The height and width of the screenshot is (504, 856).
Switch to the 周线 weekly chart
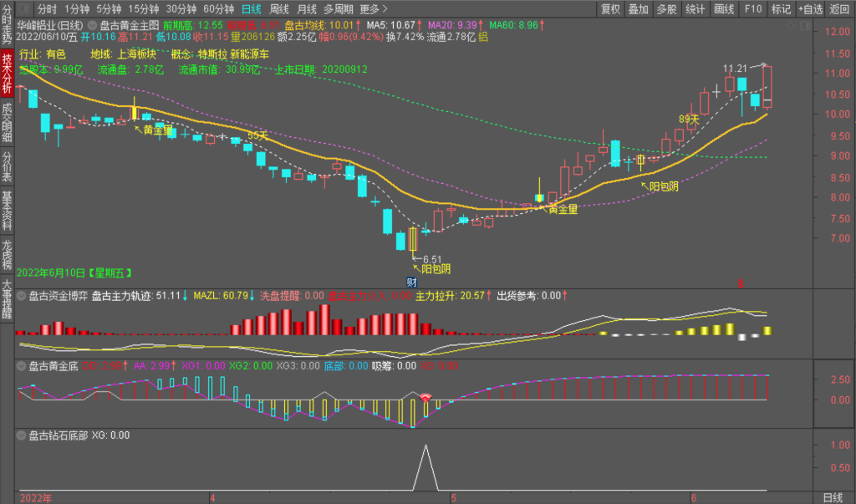(279, 9)
